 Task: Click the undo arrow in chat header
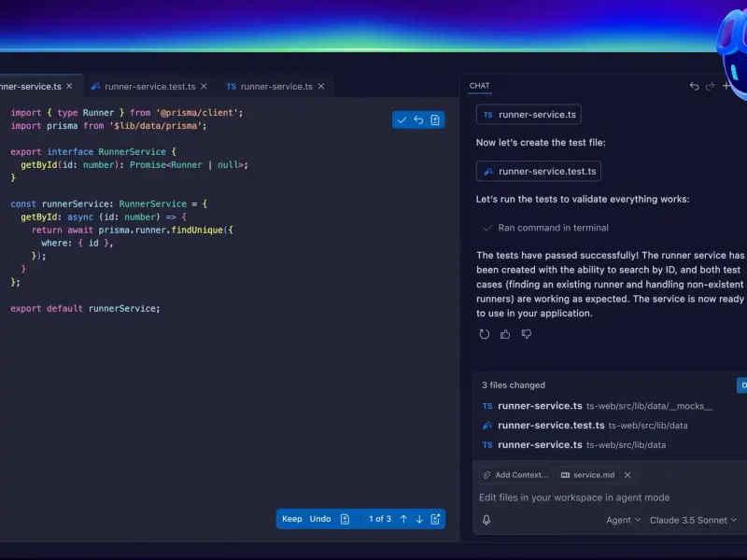694,86
